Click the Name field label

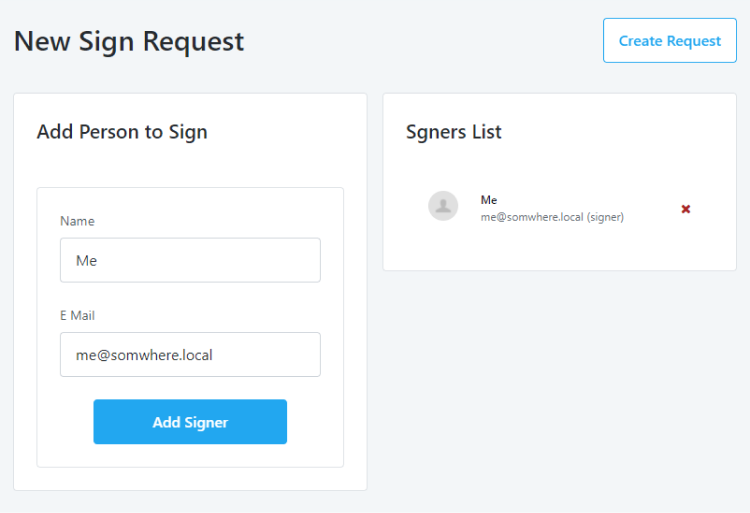[x=77, y=221]
